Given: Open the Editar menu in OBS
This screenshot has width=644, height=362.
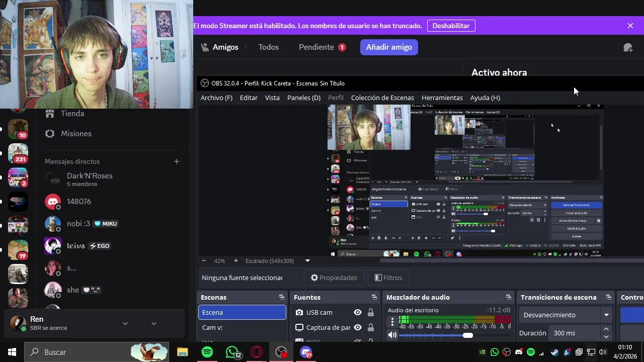Looking at the screenshot, I should click(249, 98).
